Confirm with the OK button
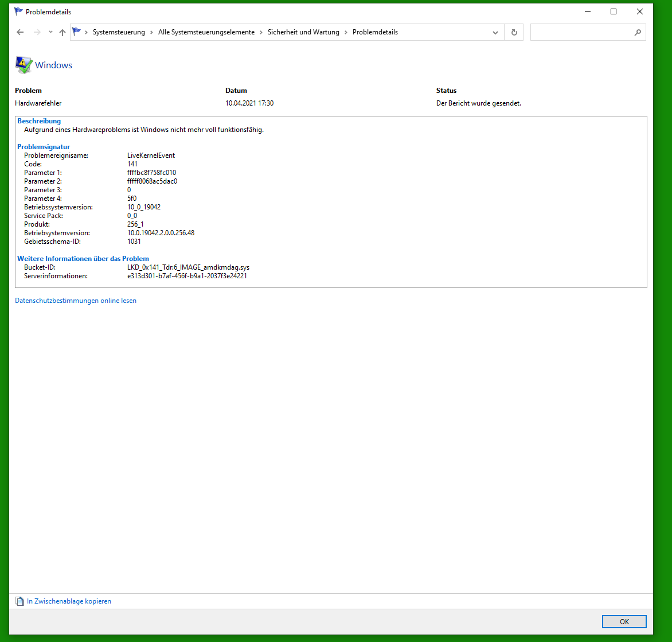Viewport: 672px width, 642px height. point(624,621)
